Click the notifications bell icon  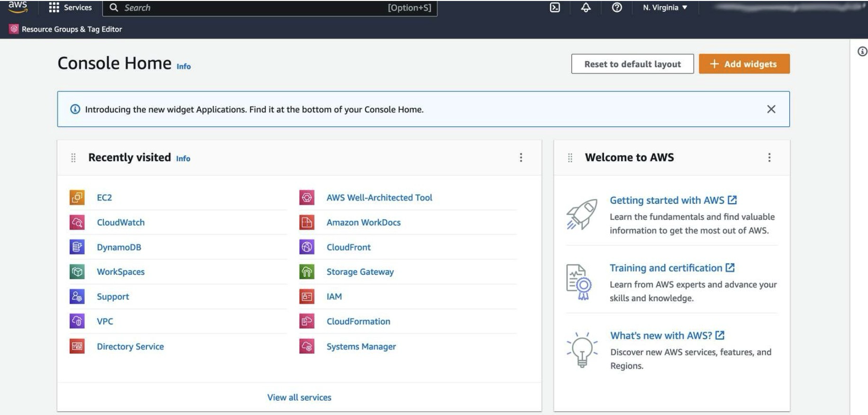pyautogui.click(x=586, y=8)
